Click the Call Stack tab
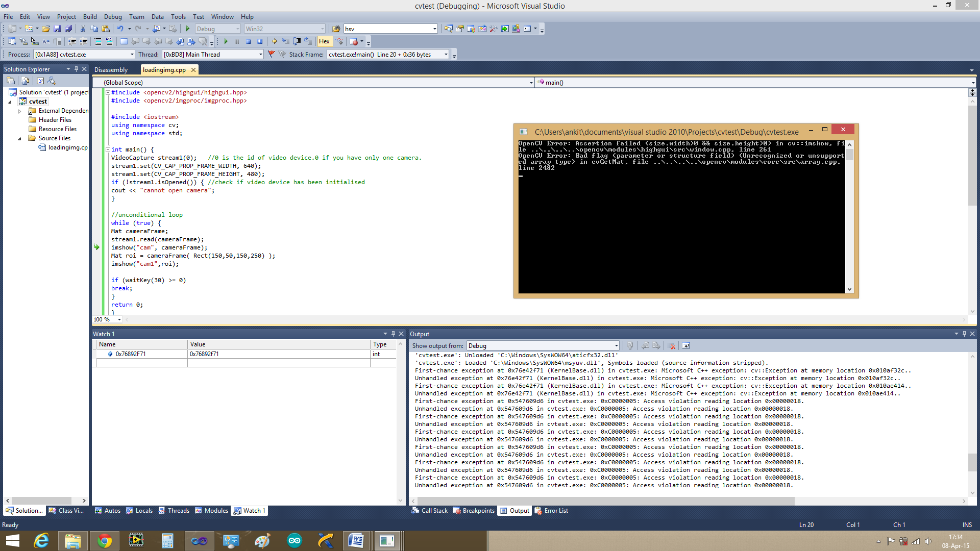This screenshot has width=980, height=551. [430, 510]
